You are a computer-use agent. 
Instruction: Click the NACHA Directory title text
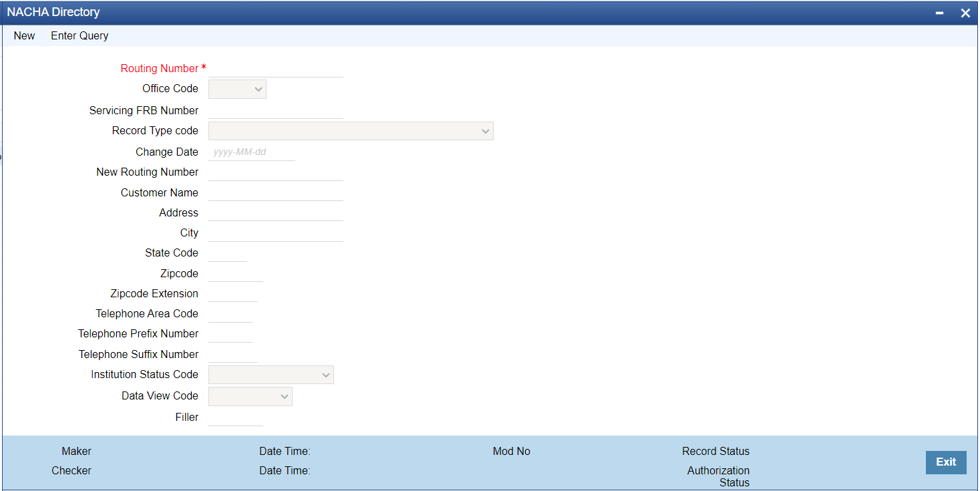pyautogui.click(x=53, y=12)
